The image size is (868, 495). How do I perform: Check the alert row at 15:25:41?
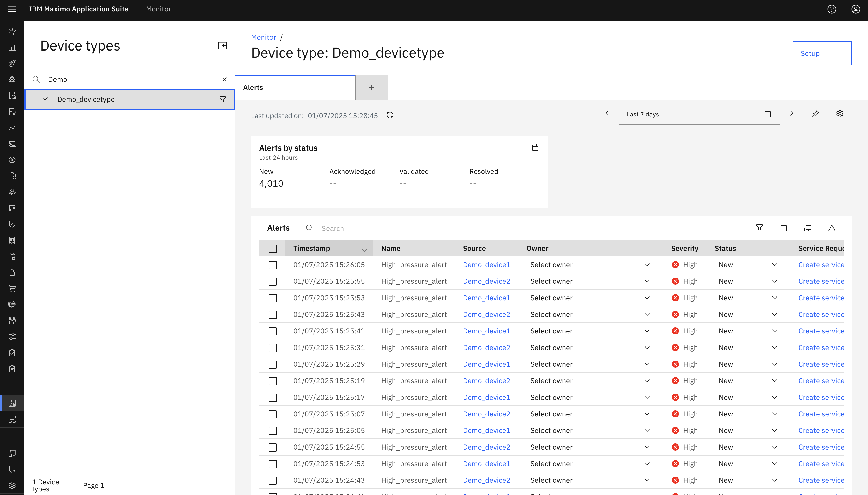tap(273, 331)
